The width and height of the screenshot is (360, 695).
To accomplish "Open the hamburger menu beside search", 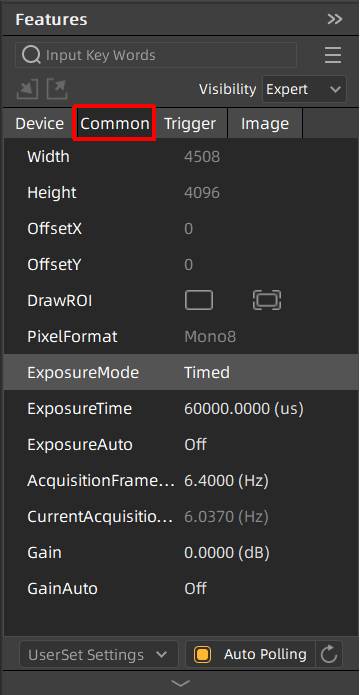I will tap(333, 55).
